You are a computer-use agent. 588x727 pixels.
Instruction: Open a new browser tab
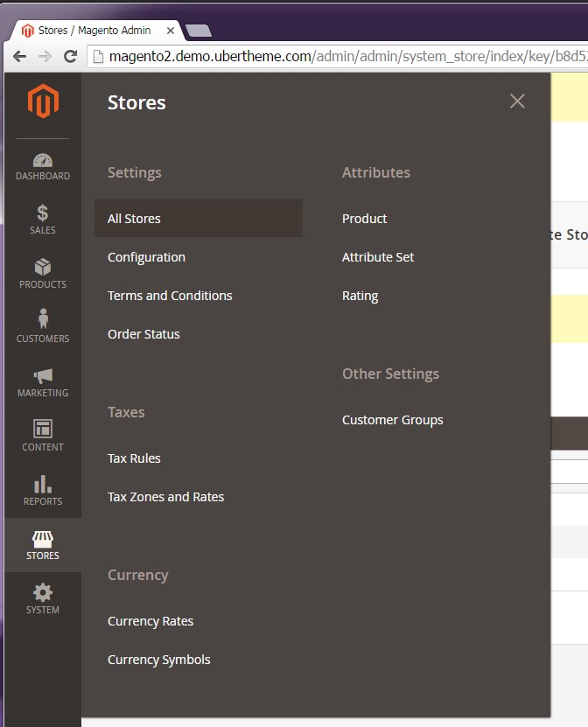(x=199, y=31)
